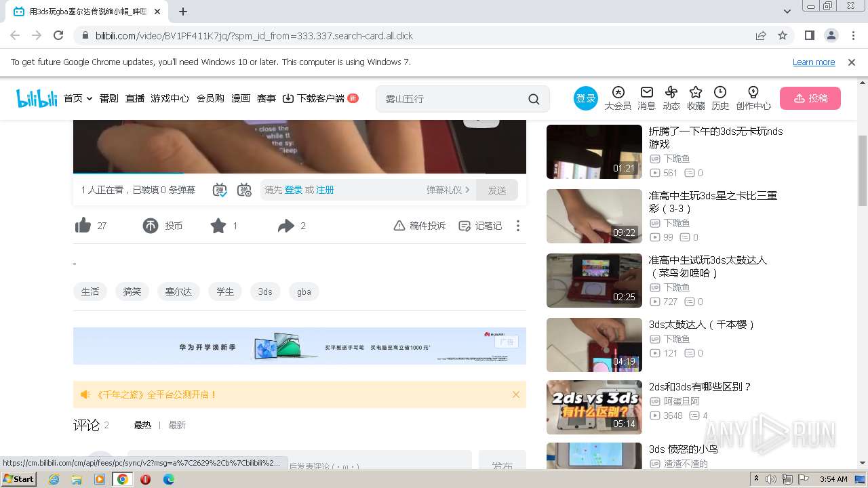Image resolution: width=868 pixels, height=488 pixels.
Task: Open Chrome profile avatar
Action: coord(831,35)
